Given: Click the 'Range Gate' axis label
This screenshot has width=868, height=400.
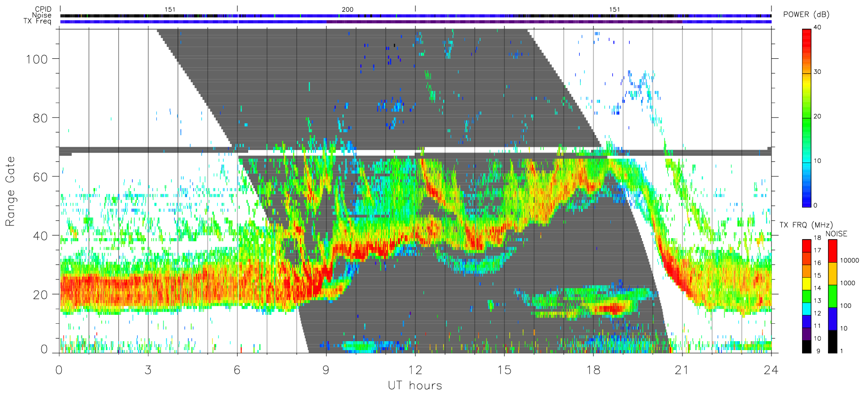Looking at the screenshot, I should [10, 191].
